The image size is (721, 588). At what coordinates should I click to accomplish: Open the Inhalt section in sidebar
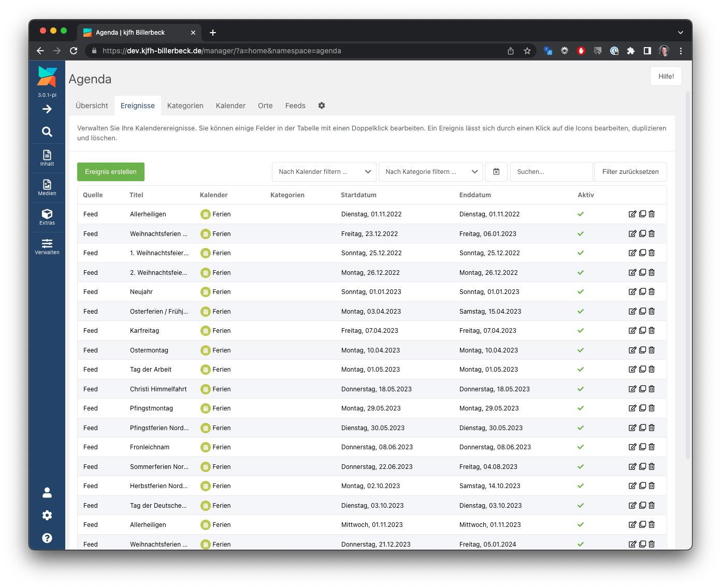point(47,158)
